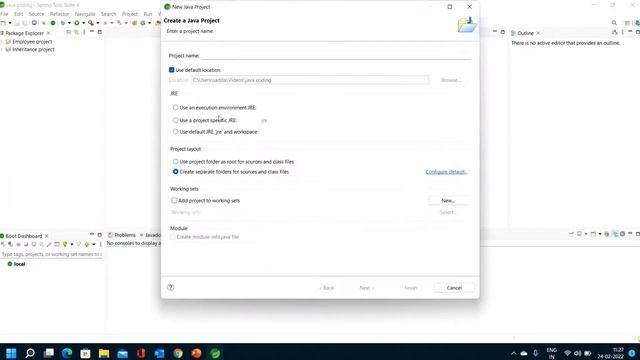Open the Edit menu
The width and height of the screenshot is (640, 360).
coord(18,14)
